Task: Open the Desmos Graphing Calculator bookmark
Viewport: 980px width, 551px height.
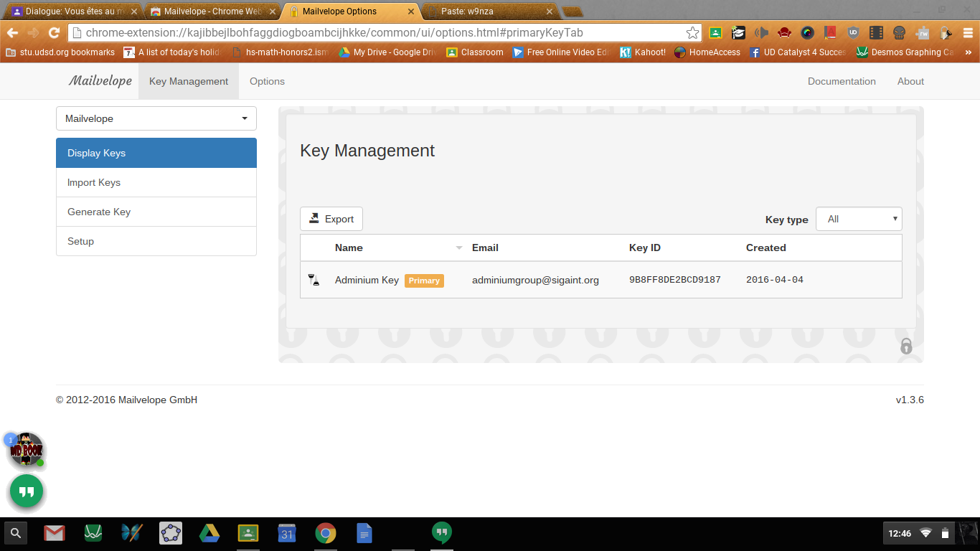Action: 905,52
